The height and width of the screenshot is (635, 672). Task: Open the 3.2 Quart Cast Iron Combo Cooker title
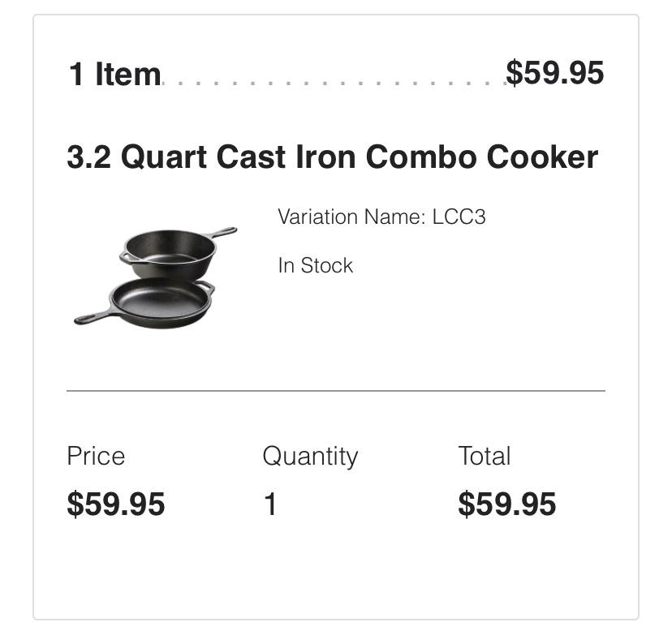(x=332, y=157)
